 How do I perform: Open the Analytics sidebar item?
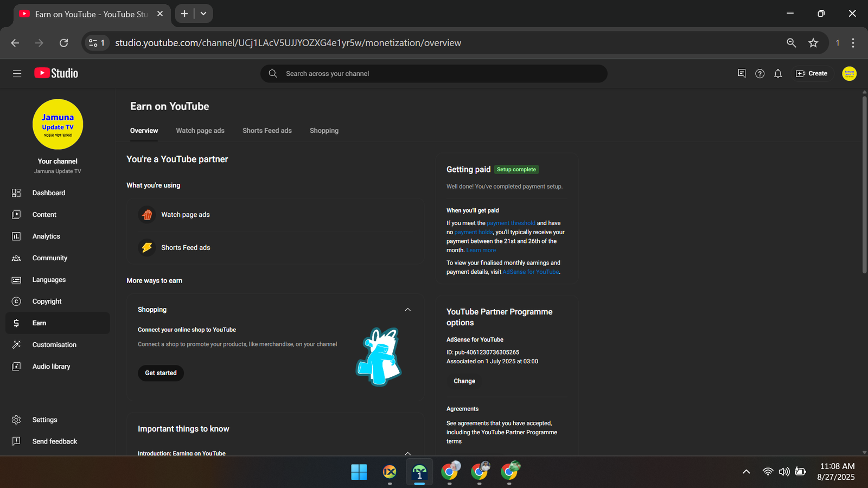click(x=46, y=236)
